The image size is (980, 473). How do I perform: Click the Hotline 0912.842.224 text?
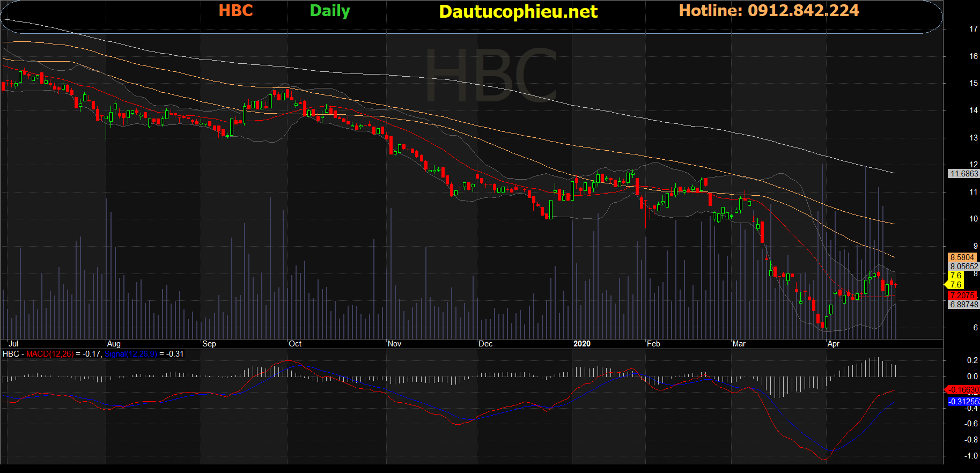769,11
